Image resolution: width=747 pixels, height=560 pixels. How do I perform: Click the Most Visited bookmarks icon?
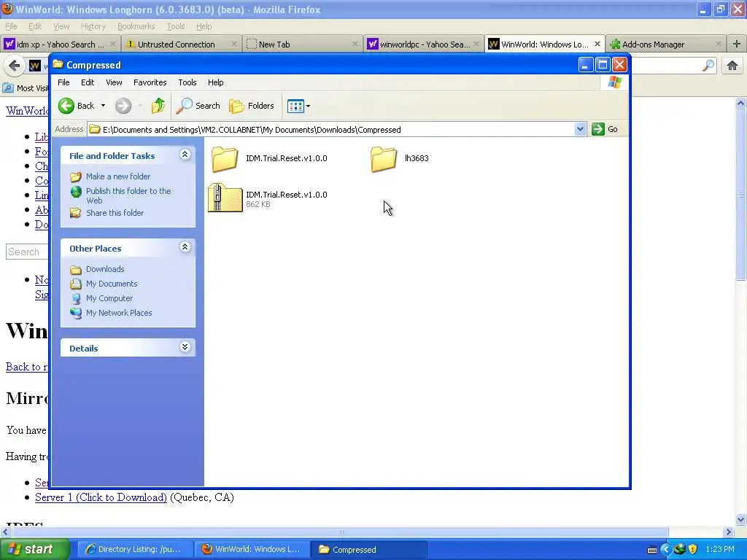7,88
